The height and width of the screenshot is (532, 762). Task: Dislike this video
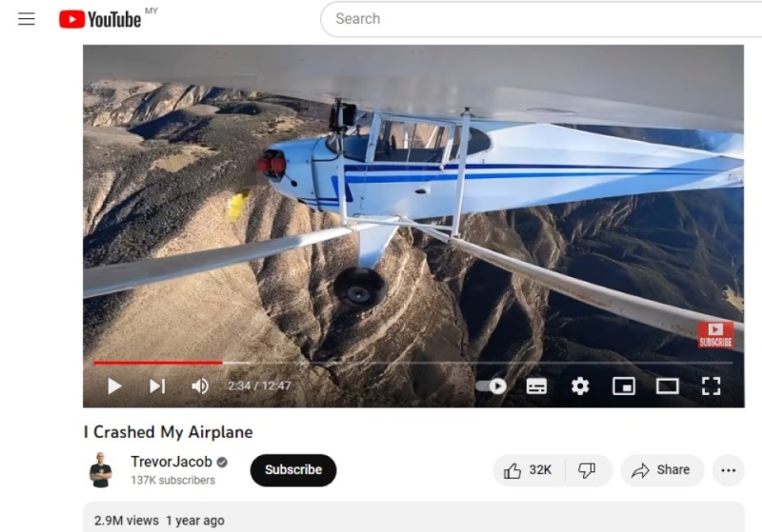(x=588, y=470)
